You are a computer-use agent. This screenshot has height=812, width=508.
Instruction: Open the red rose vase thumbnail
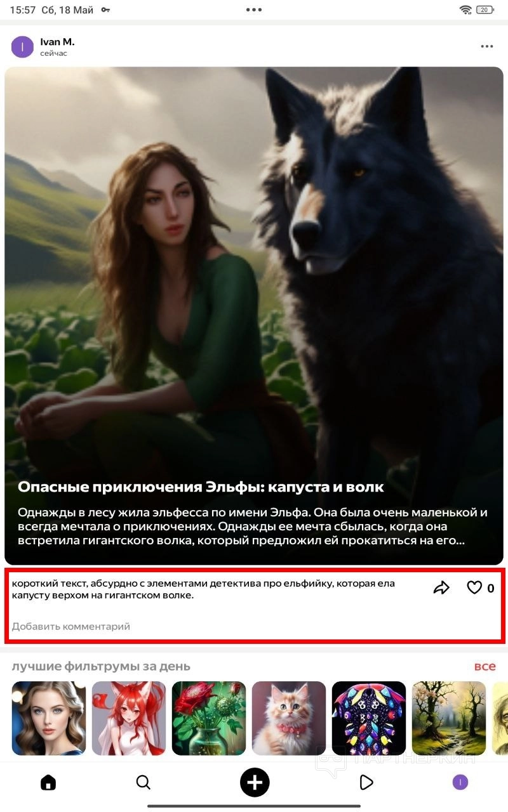point(209,718)
